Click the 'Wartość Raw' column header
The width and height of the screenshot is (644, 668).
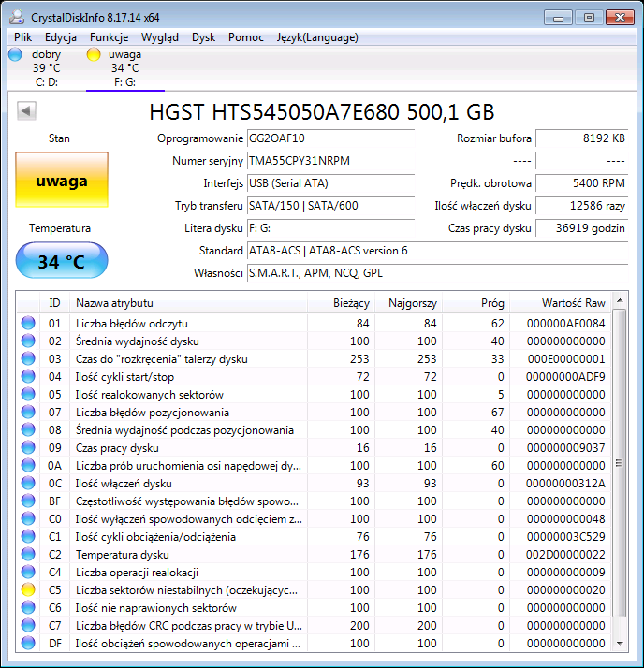(x=561, y=303)
